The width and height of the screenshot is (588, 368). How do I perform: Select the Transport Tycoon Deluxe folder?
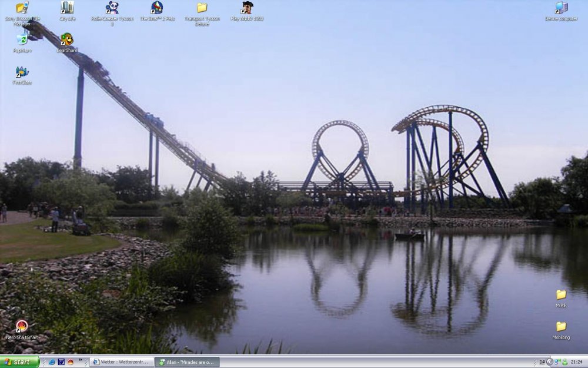pos(202,8)
